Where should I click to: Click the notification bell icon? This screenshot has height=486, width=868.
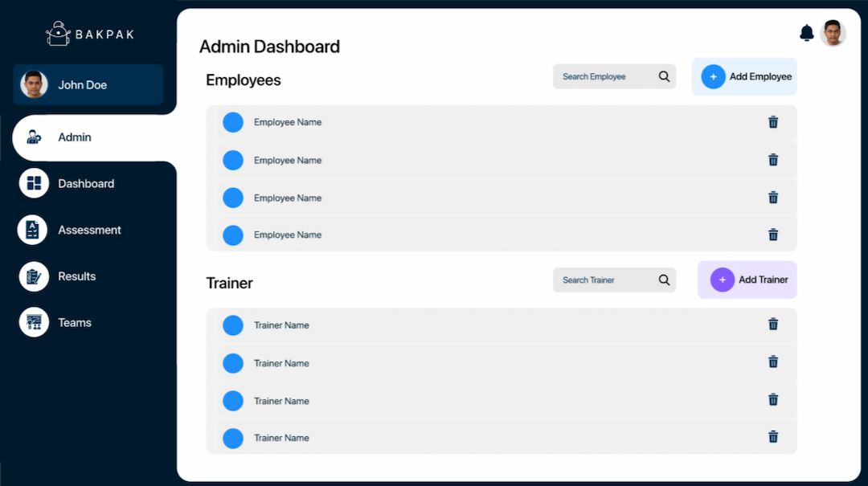click(x=807, y=33)
